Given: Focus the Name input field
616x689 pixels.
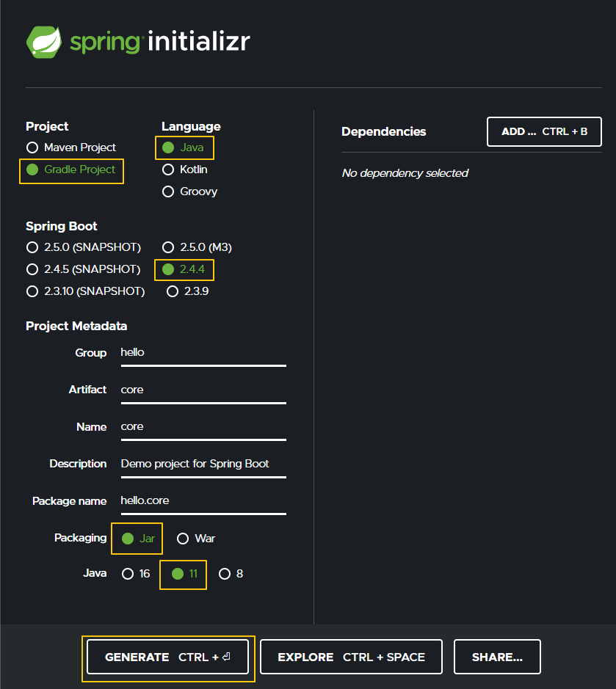Looking at the screenshot, I should (203, 428).
